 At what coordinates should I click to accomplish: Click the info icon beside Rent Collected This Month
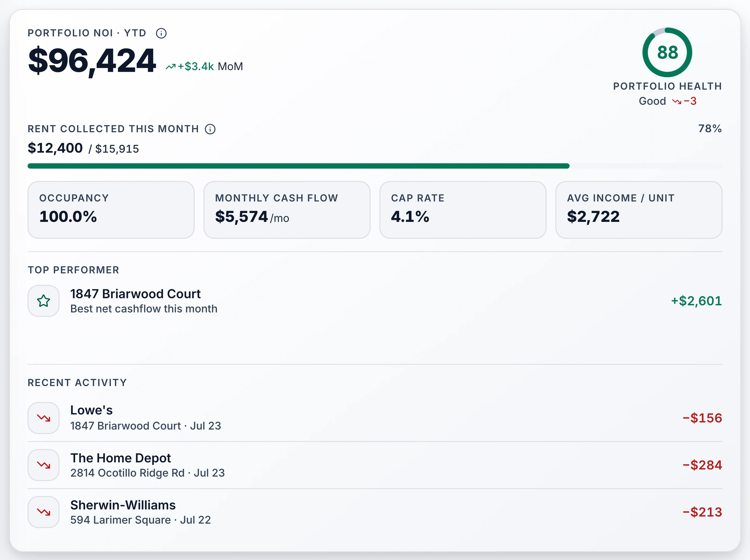[210, 129]
